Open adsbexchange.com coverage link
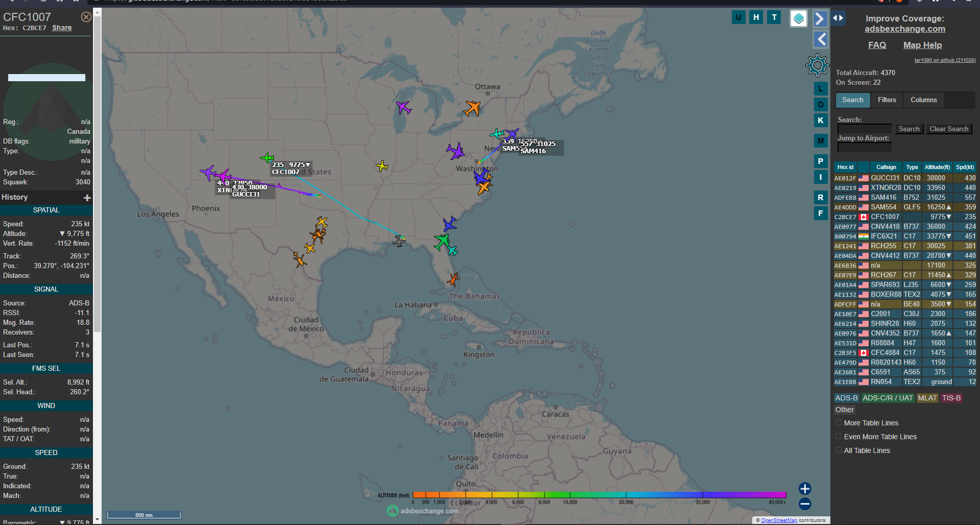Image resolution: width=980 pixels, height=525 pixels. [x=905, y=29]
